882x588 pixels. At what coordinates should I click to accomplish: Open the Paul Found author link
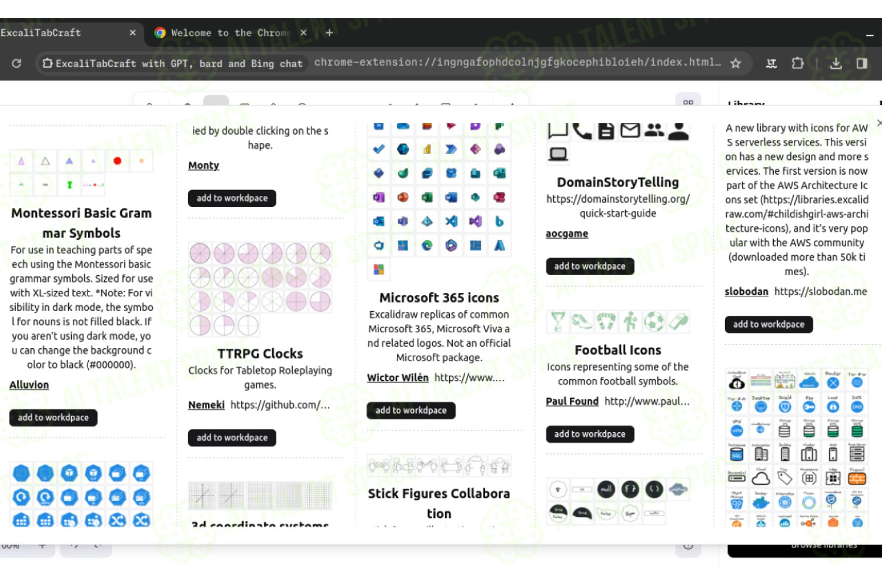coord(572,401)
